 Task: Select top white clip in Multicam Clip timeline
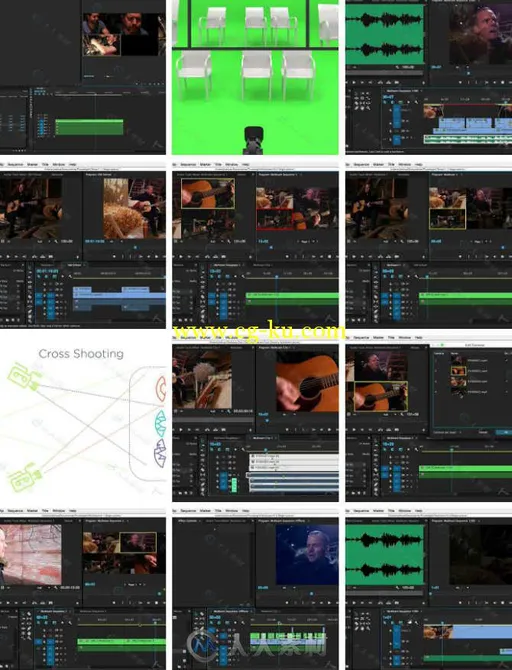[x=294, y=456]
